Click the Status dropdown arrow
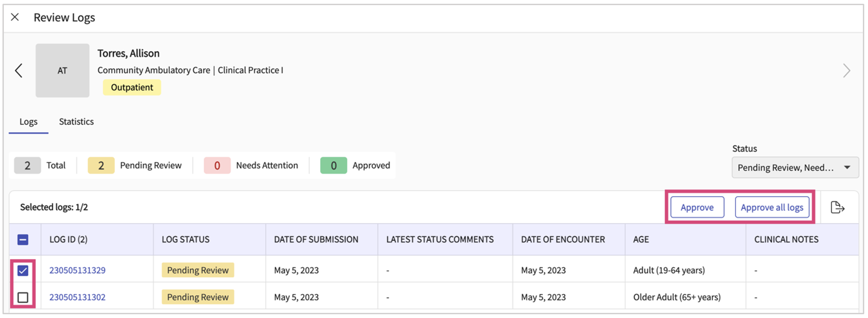This screenshot has height=318, width=868. pyautogui.click(x=847, y=167)
